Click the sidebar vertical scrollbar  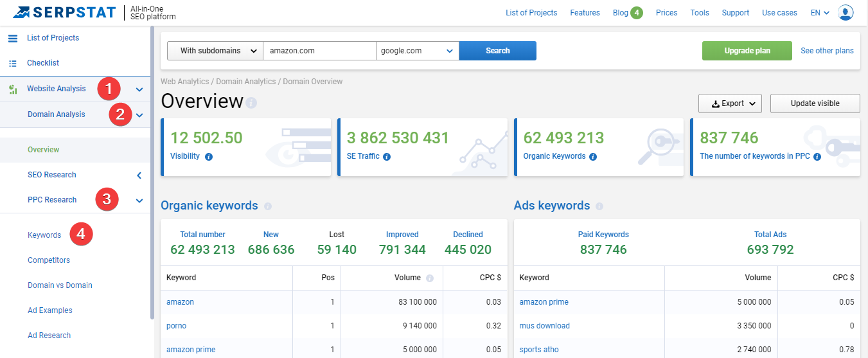tap(152, 174)
